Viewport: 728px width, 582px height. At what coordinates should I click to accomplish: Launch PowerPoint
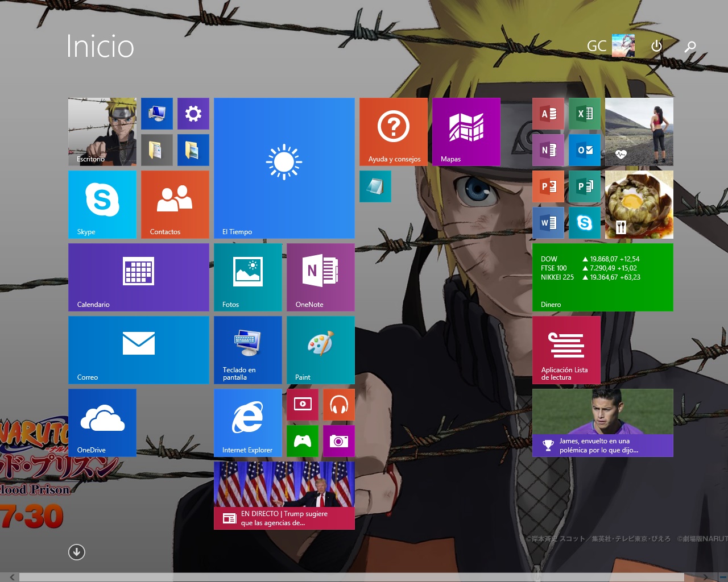[548, 186]
